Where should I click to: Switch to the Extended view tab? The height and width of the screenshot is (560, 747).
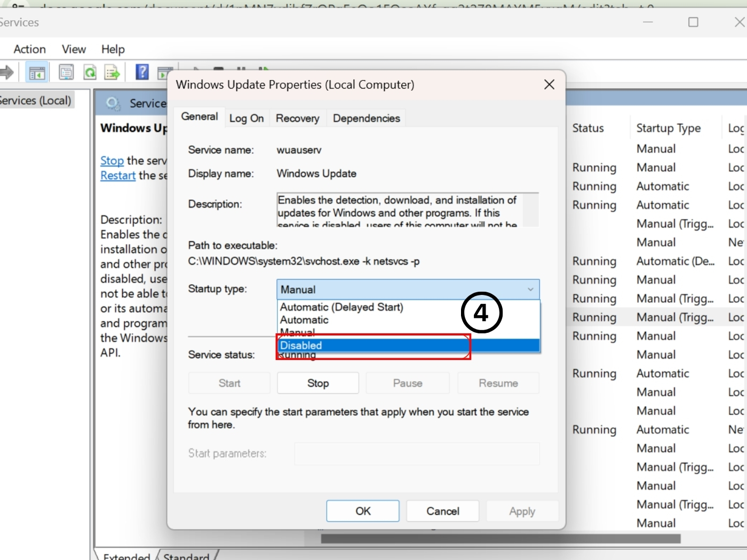[126, 556]
